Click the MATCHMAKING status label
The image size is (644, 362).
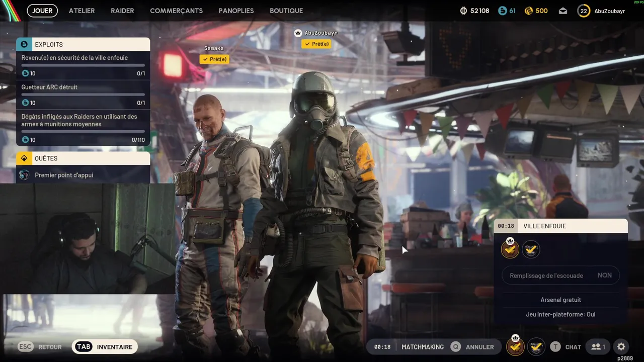[423, 347]
